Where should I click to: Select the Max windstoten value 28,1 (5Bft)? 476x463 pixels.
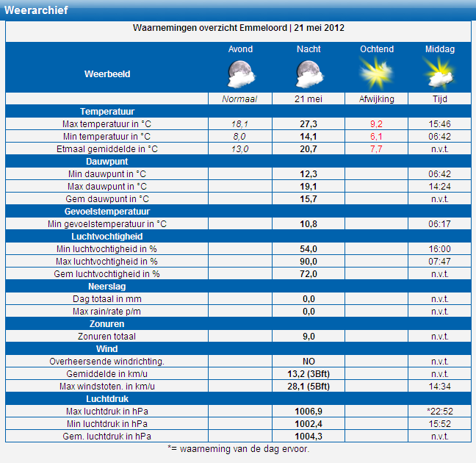pos(309,387)
